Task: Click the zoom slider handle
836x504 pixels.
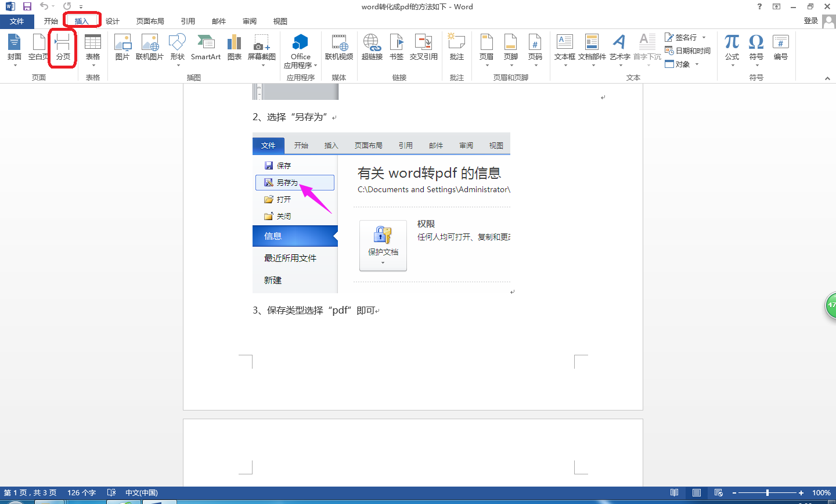Action: pyautogui.click(x=767, y=493)
